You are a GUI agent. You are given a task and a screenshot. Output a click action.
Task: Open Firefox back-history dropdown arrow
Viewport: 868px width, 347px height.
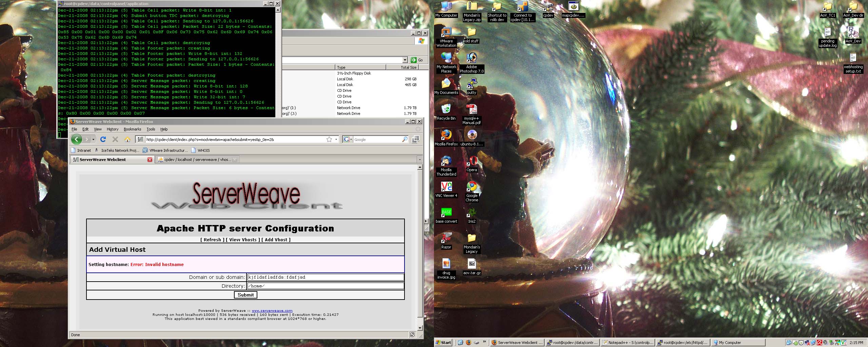[93, 139]
